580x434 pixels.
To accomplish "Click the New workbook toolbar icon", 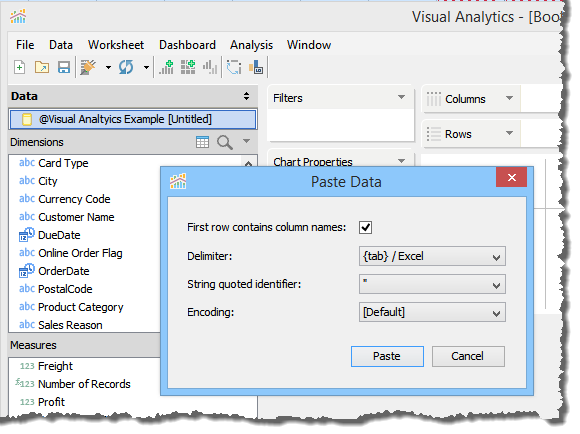I will click(19, 67).
